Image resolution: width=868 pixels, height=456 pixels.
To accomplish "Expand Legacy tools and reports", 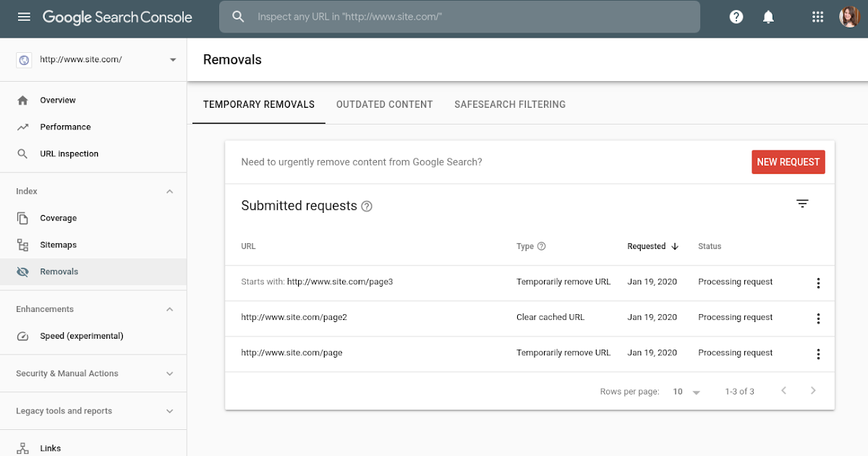I will [170, 411].
